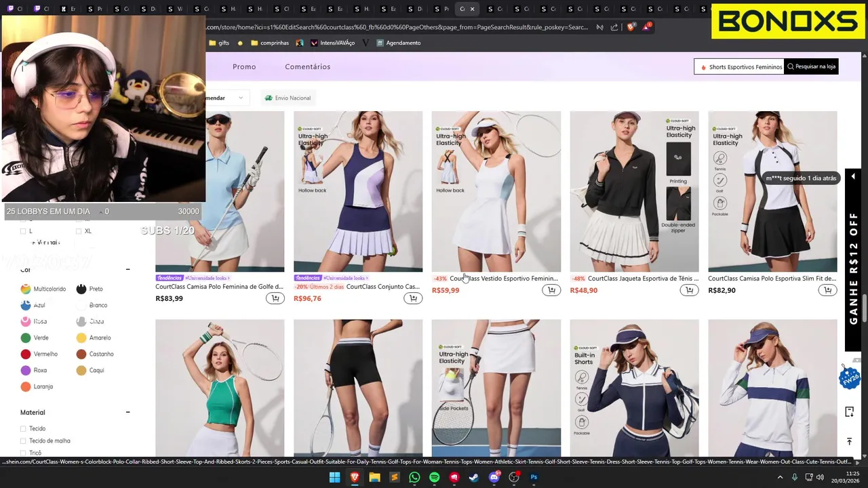
Task: Click the feedback note icon on right edge
Action: pos(849,412)
